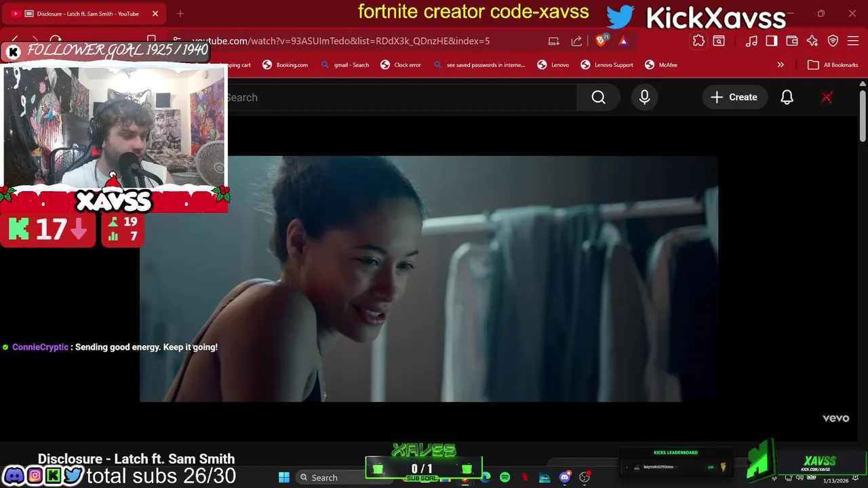Click the YouTube search input field

(400, 98)
